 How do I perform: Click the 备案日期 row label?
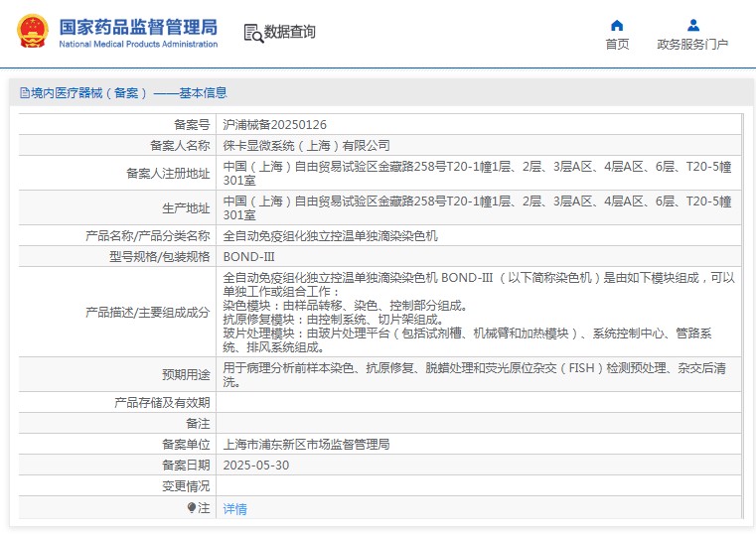pyautogui.click(x=186, y=466)
